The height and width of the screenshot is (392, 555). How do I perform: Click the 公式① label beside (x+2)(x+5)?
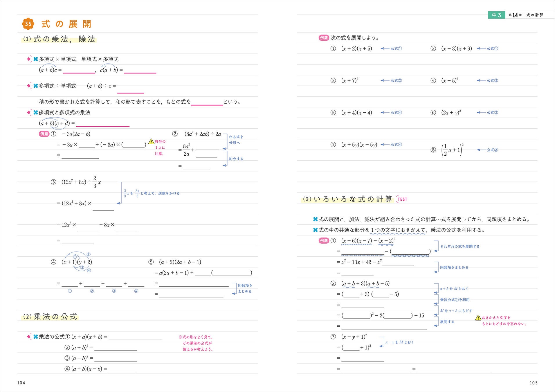click(x=396, y=48)
